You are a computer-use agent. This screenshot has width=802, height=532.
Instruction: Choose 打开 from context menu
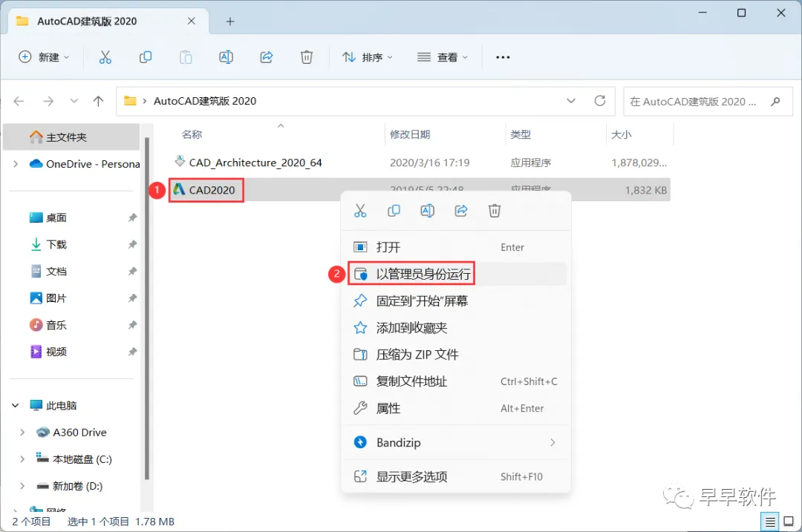pos(456,247)
